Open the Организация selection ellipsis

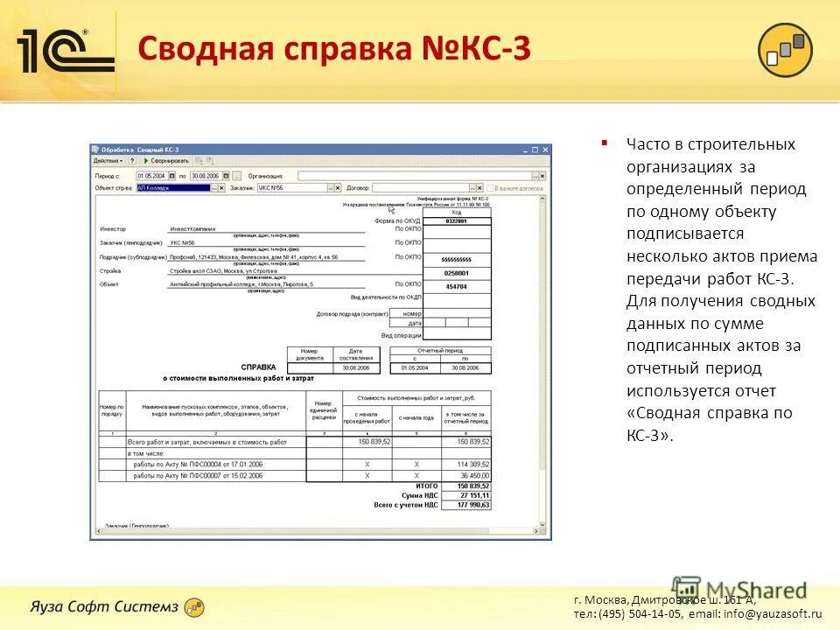(x=535, y=176)
